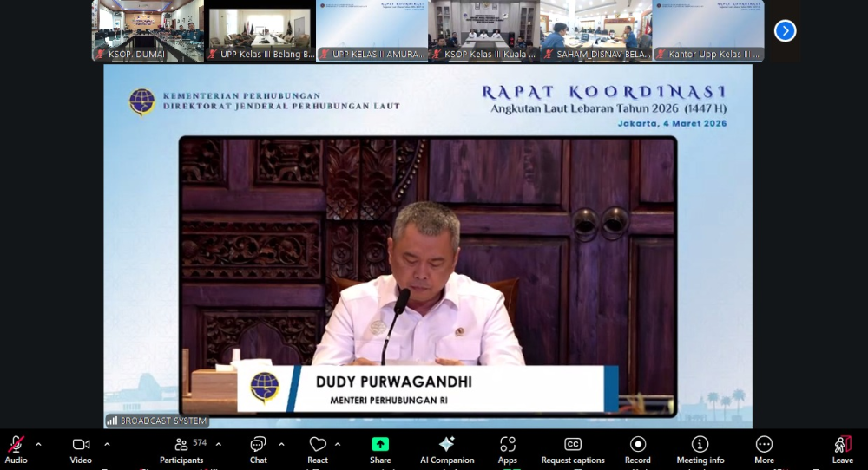Click the signal bars icon beside BROADCAST SYSTEM
868x470 pixels.
[x=112, y=421]
